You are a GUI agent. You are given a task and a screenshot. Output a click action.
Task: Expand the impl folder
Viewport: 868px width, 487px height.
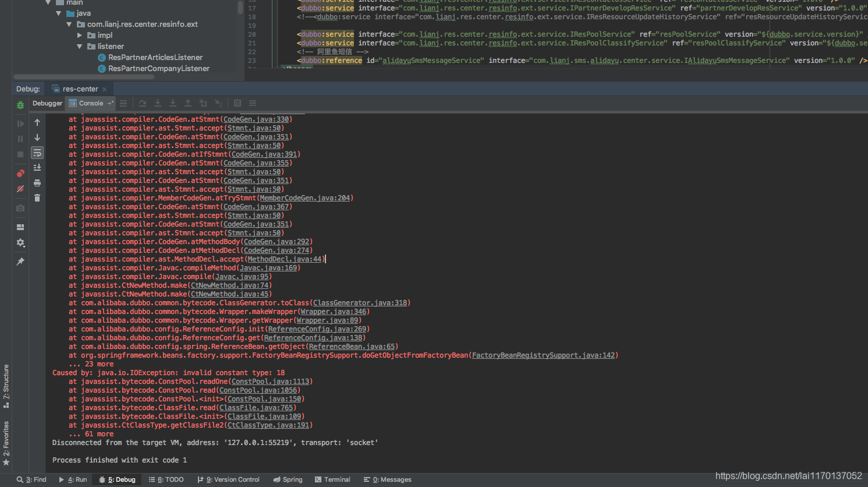pyautogui.click(x=80, y=35)
